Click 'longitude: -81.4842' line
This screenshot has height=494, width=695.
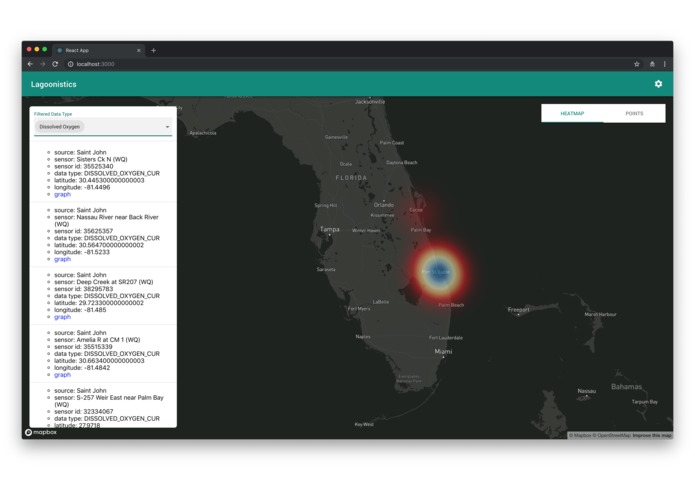[82, 368]
